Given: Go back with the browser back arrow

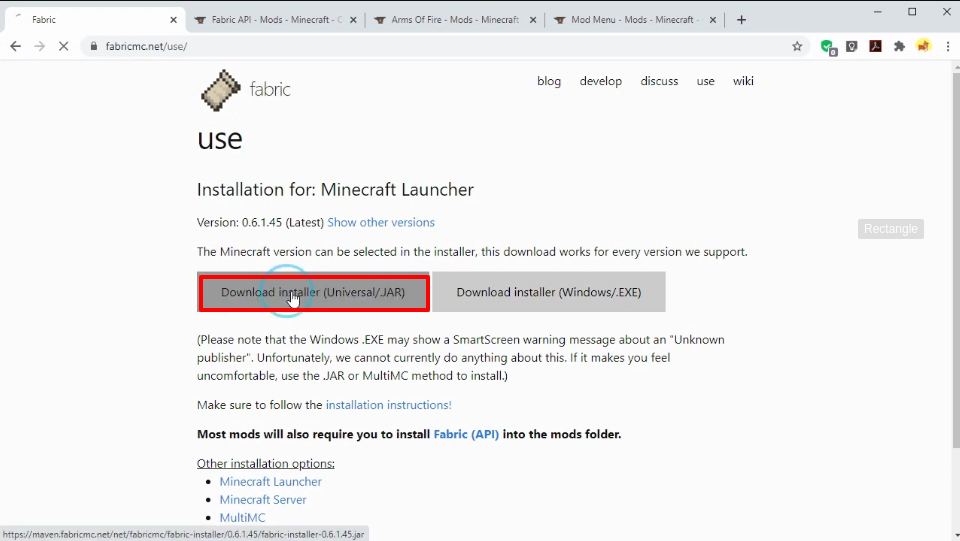Looking at the screenshot, I should (15, 46).
